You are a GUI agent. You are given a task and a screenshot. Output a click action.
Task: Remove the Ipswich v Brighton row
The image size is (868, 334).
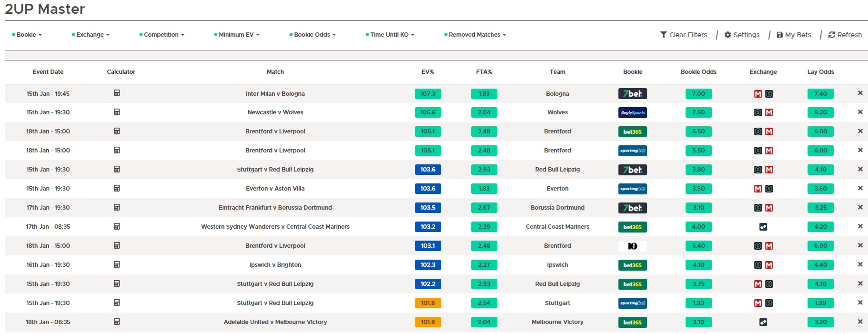pyautogui.click(x=860, y=264)
